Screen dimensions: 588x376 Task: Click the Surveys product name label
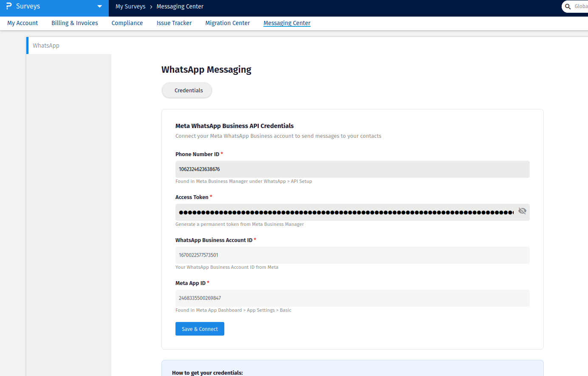(x=28, y=6)
